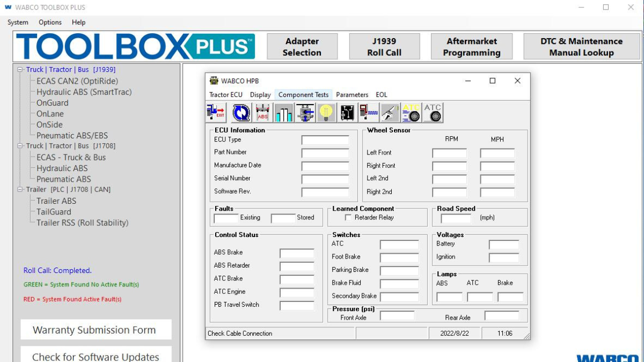
Task: Select ECAS CAN2 (OptiRide) tree item
Action: (77, 81)
